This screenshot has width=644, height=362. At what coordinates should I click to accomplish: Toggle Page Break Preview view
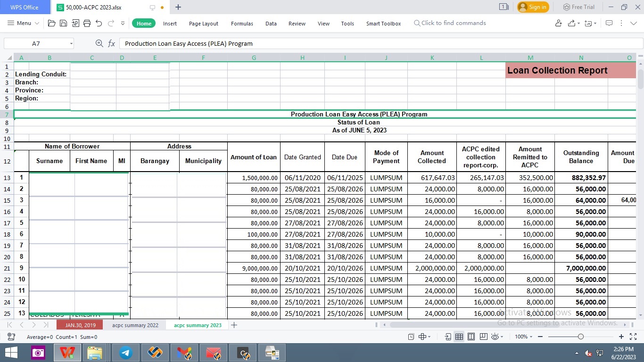tap(483, 337)
